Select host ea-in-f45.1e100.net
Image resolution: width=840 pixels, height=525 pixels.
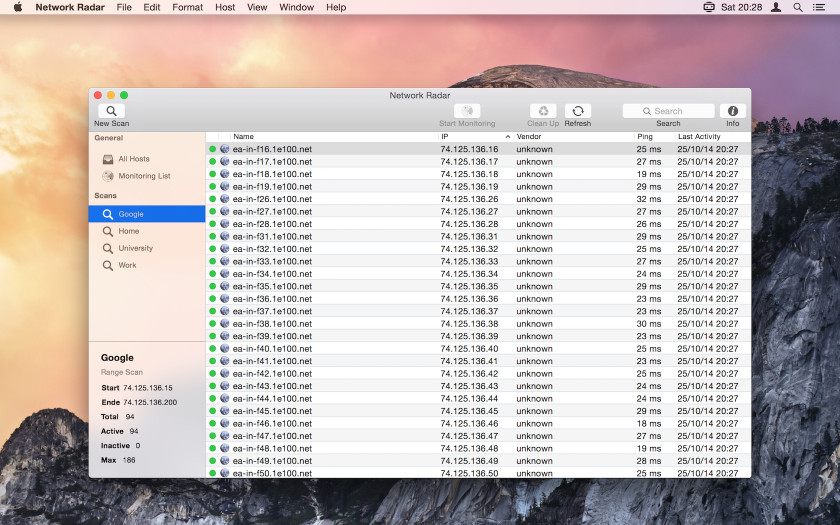478,411
